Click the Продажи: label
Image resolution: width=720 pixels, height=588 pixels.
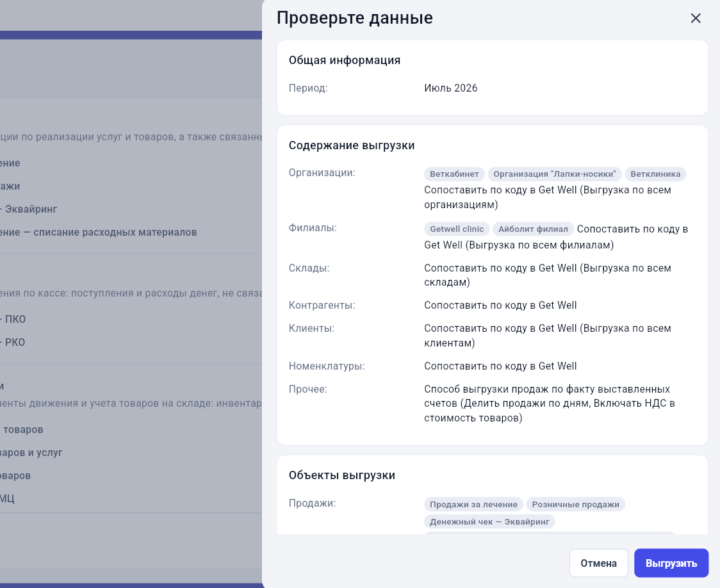pyautogui.click(x=312, y=503)
